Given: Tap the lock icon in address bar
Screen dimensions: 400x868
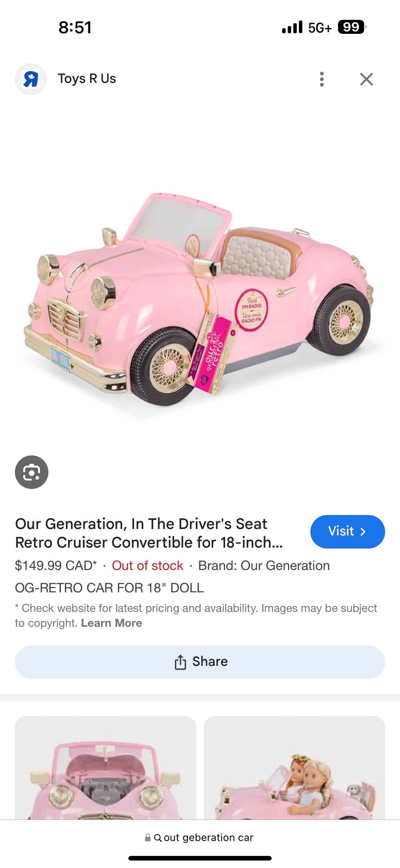Looking at the screenshot, I should (148, 838).
